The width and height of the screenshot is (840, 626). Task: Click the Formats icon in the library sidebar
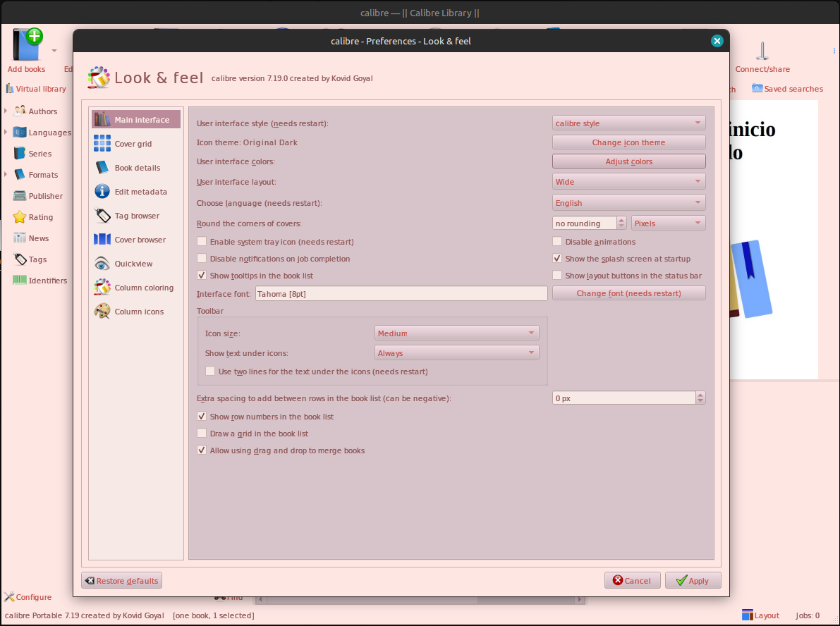point(20,175)
